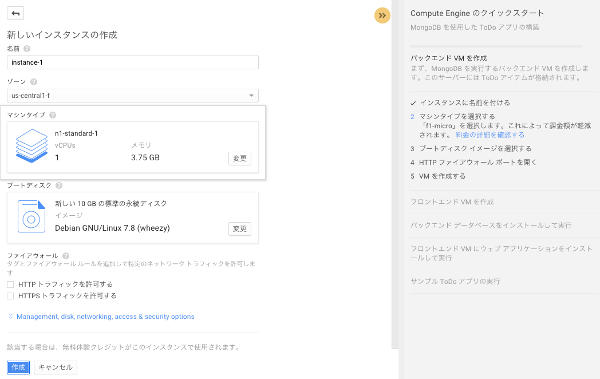Open help icon next to ファイアウォール label
Screen dimensions: 600x379
tap(66, 255)
